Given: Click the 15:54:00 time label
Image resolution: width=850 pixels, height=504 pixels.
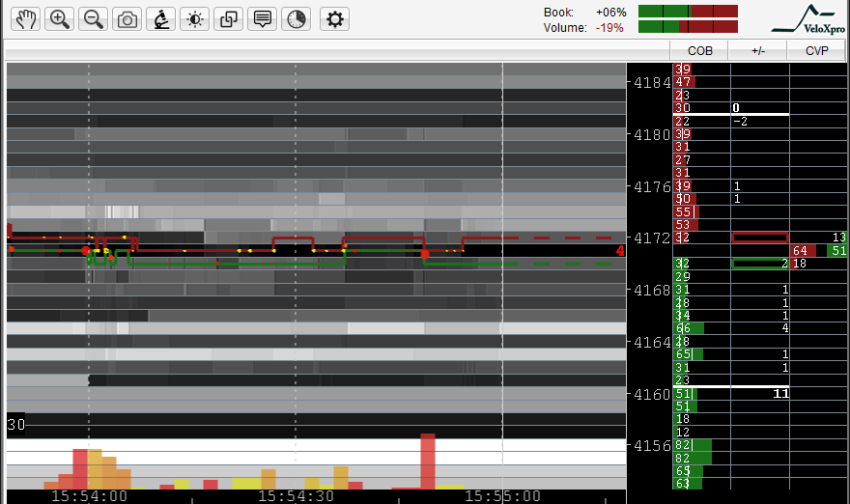Looking at the screenshot, I should [x=89, y=496].
